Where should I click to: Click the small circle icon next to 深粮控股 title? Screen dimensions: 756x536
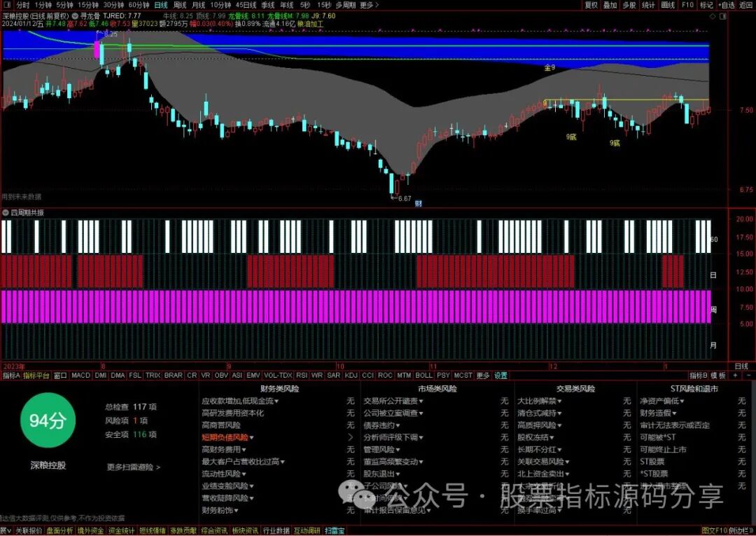(x=75, y=16)
